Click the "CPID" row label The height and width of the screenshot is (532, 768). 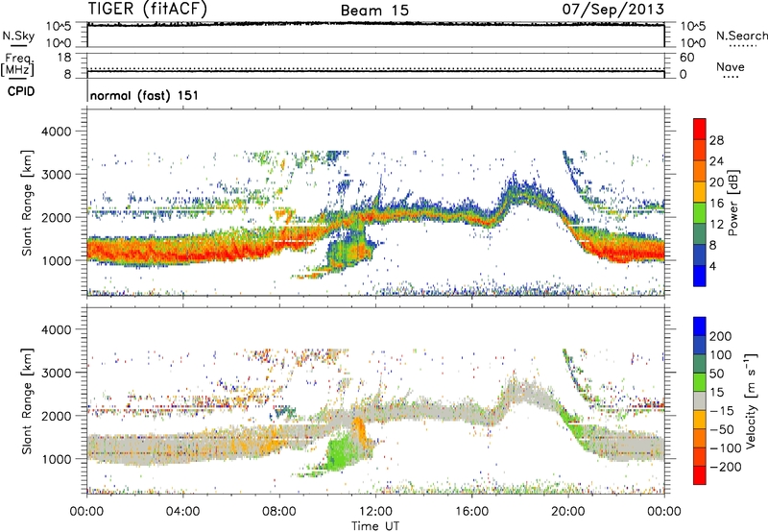[21, 91]
